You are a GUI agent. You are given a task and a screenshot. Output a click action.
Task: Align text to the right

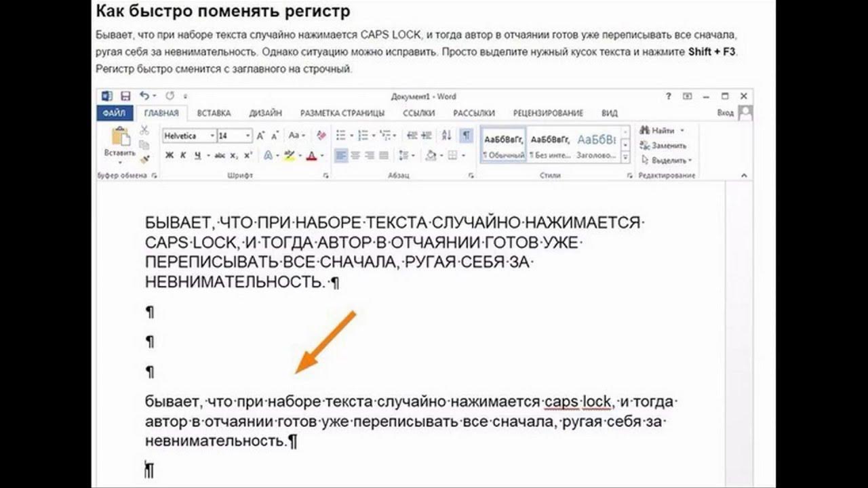tap(370, 156)
